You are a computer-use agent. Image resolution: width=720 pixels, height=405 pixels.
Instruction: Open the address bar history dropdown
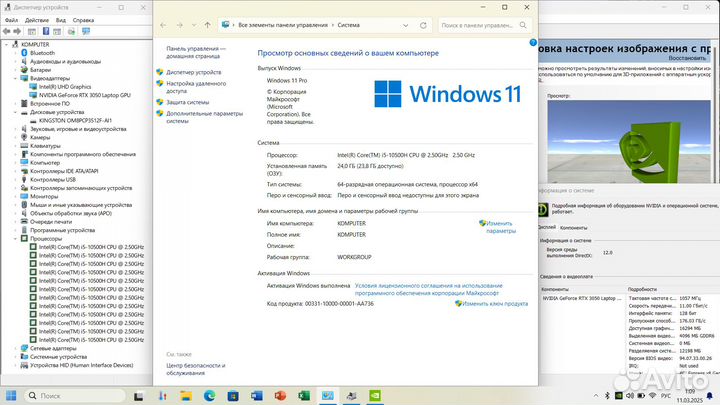(405, 25)
